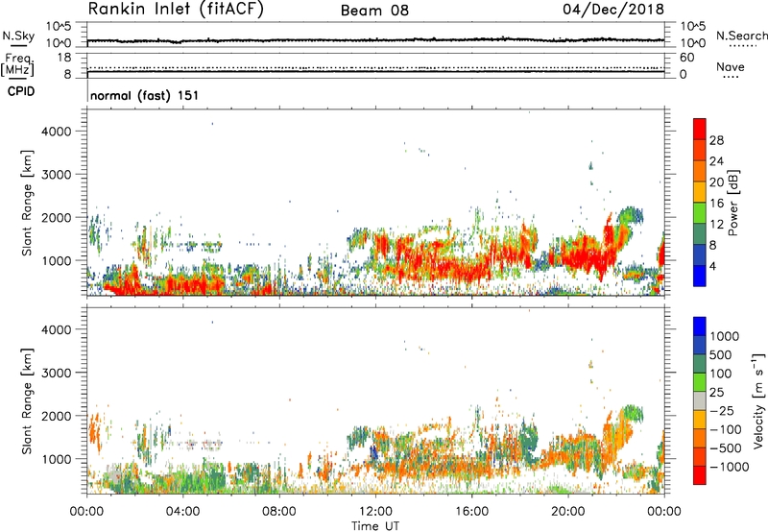Click the '100' label on Velocity colorbar
The height and width of the screenshot is (532, 768).
[721, 374]
